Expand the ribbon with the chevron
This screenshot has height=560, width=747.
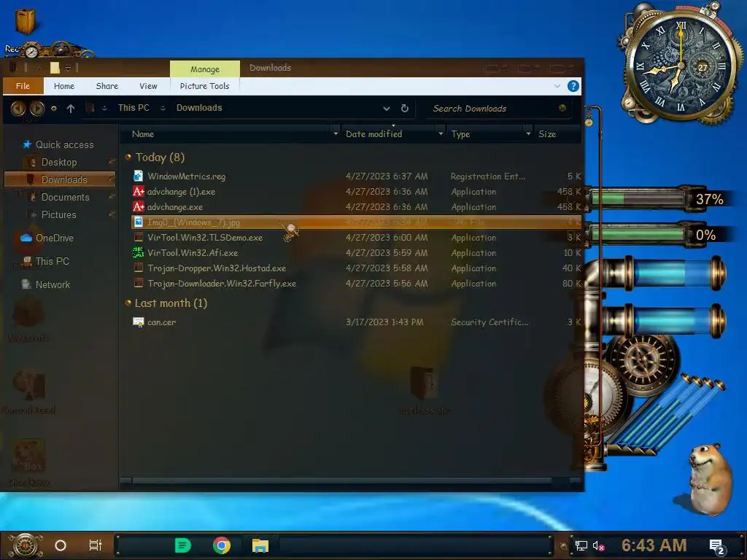click(x=557, y=86)
